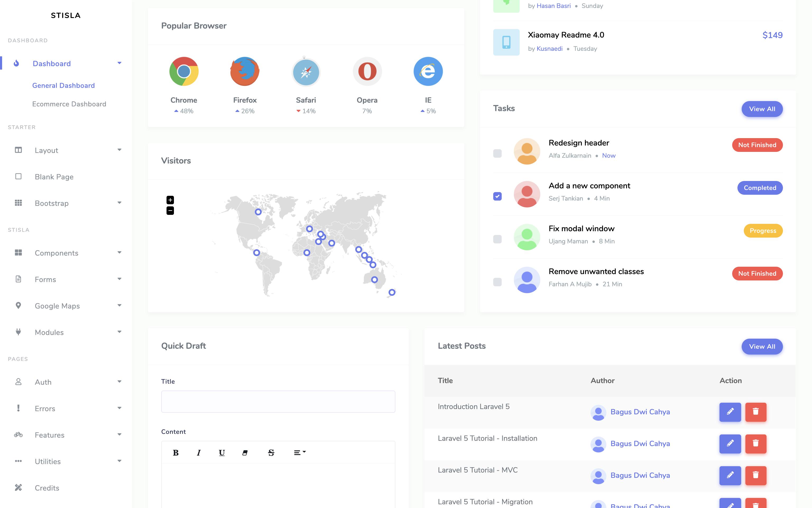Image resolution: width=812 pixels, height=508 pixels.
Task: Click Alfa Zulkarnain's orange avatar
Action: click(x=527, y=151)
